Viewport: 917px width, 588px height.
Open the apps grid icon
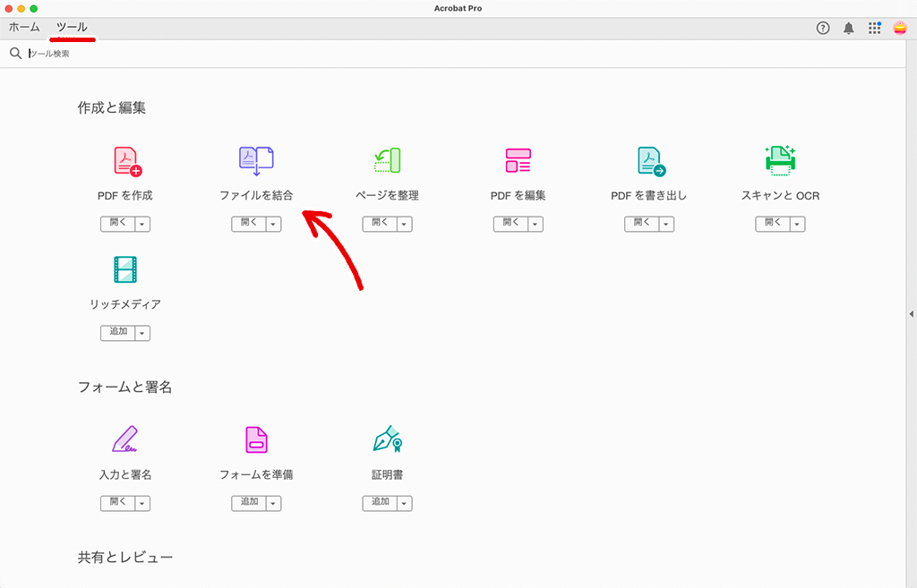point(874,28)
